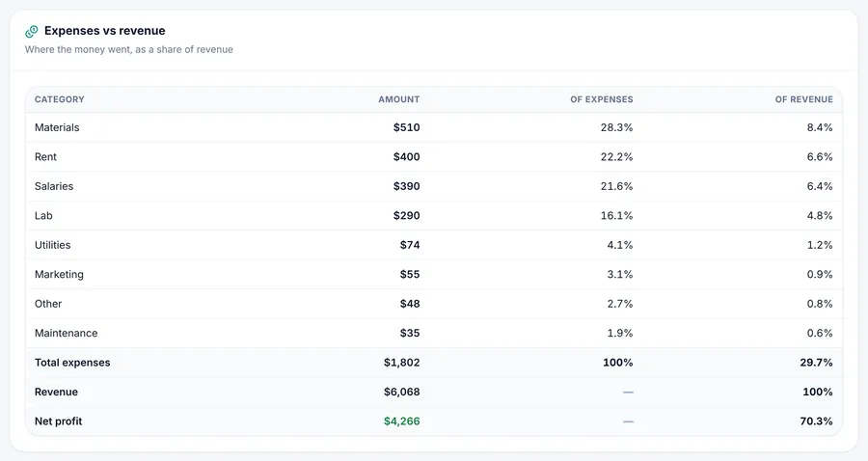
Task: Click Other share of expenses 2.7%
Action: tap(620, 303)
